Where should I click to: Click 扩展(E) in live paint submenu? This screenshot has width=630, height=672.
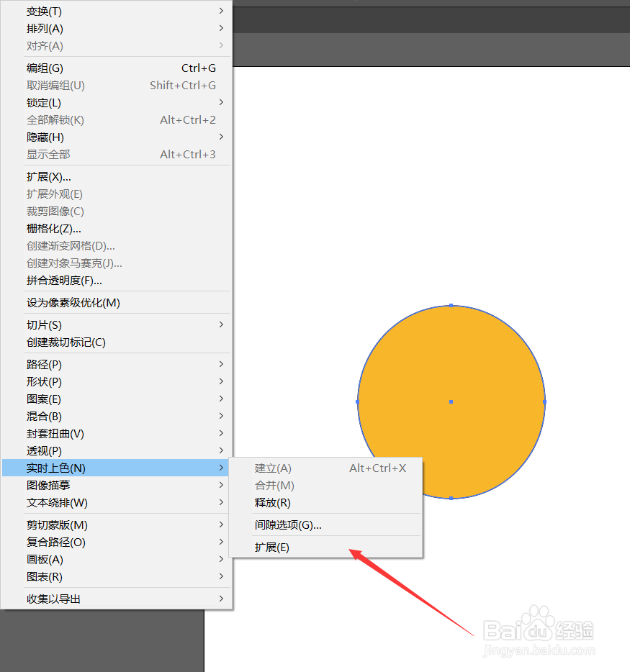coord(326,547)
